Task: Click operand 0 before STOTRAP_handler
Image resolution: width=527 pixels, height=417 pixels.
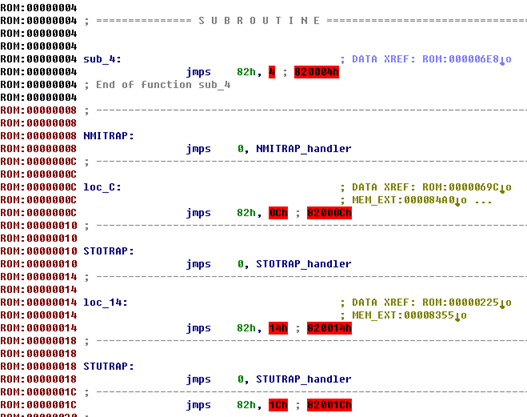Action: point(240,264)
